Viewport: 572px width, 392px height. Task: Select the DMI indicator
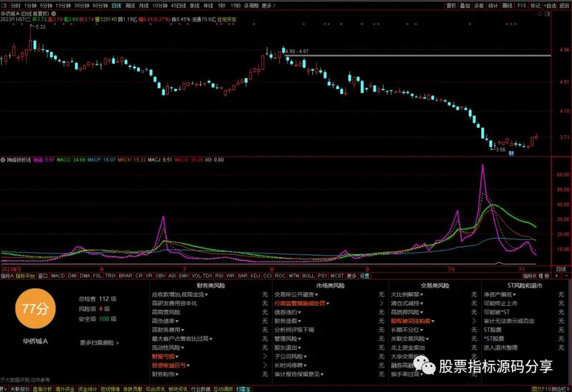click(x=72, y=276)
